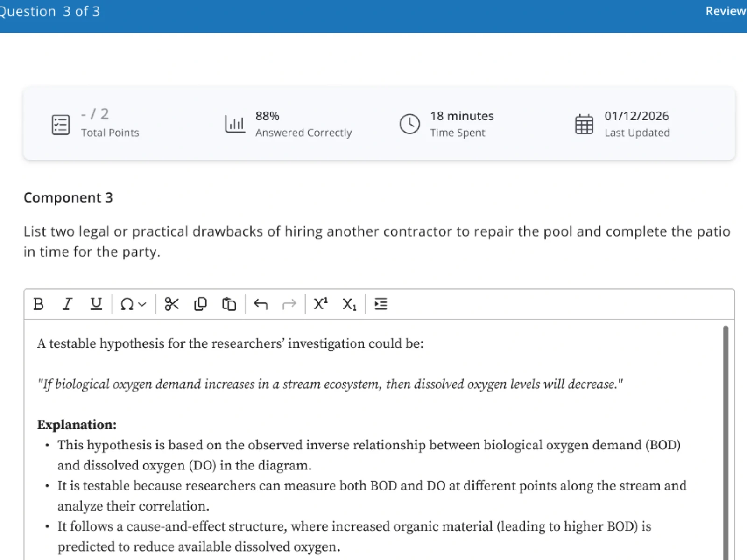
Task: Undo the last edit
Action: (261, 304)
